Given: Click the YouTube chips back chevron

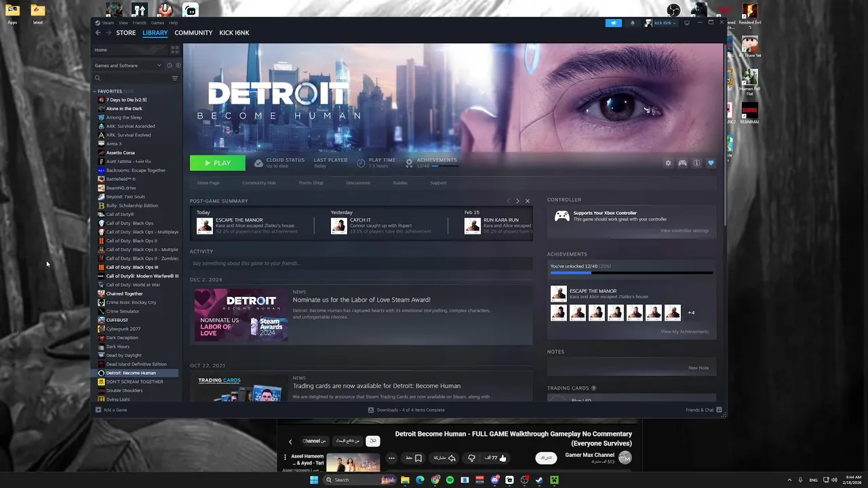Looking at the screenshot, I should click(290, 441).
